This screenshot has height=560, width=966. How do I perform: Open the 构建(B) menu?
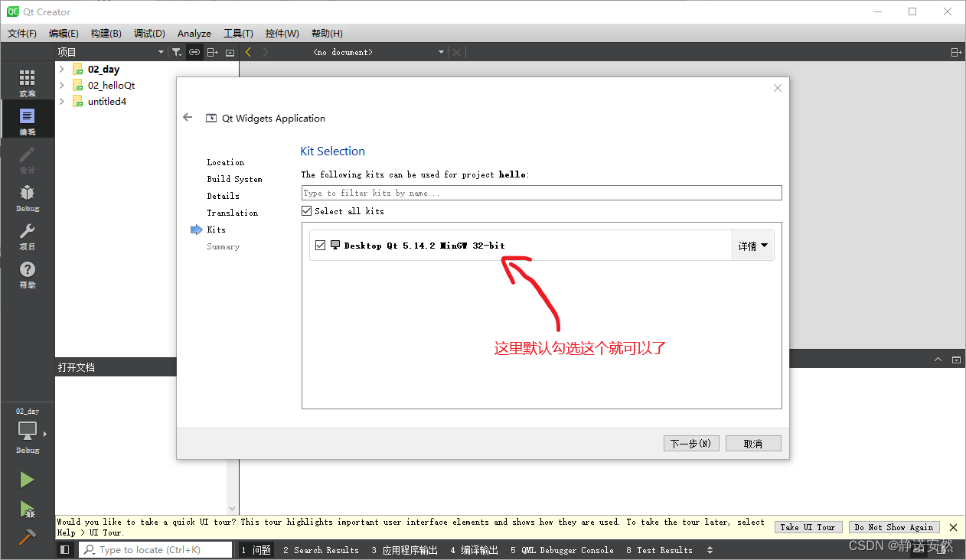pos(106,34)
